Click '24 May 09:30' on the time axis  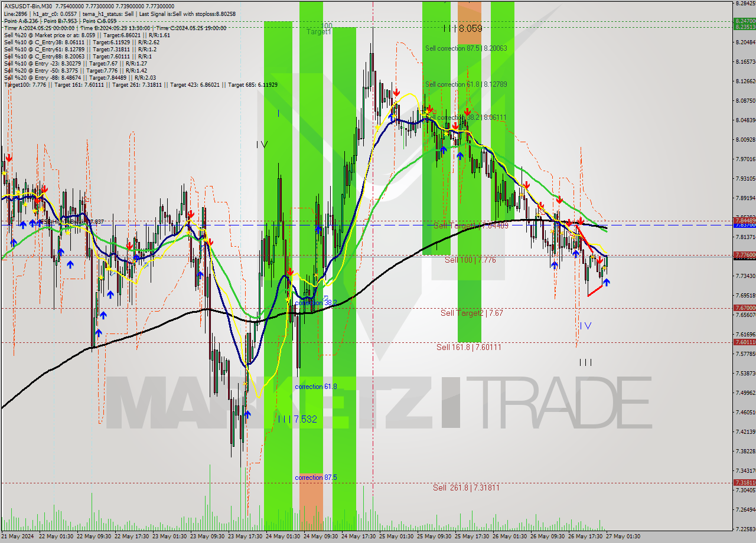point(322,537)
